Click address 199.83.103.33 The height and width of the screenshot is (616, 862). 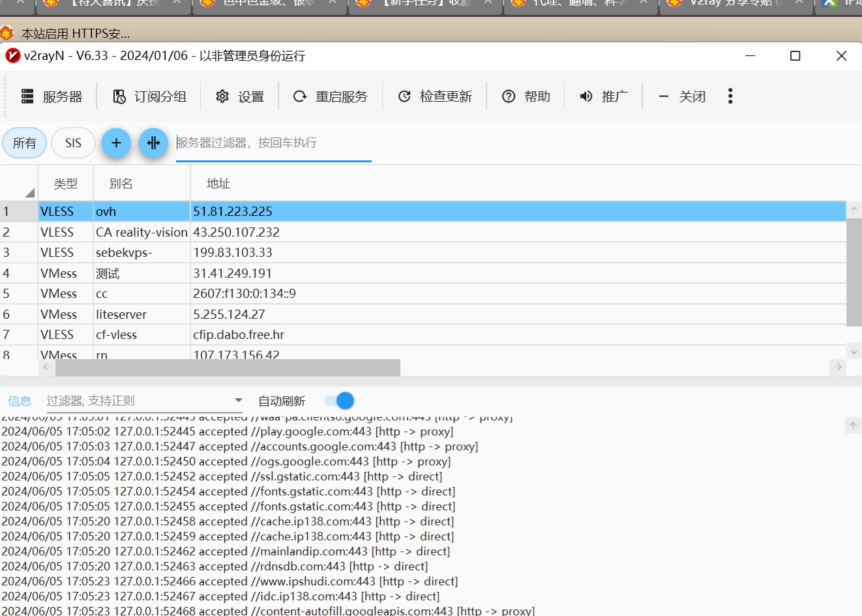(x=233, y=252)
